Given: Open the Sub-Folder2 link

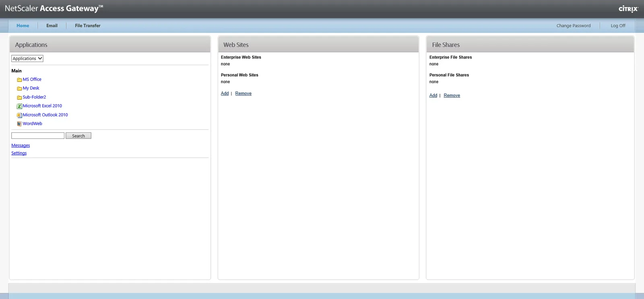Looking at the screenshot, I should (x=34, y=97).
